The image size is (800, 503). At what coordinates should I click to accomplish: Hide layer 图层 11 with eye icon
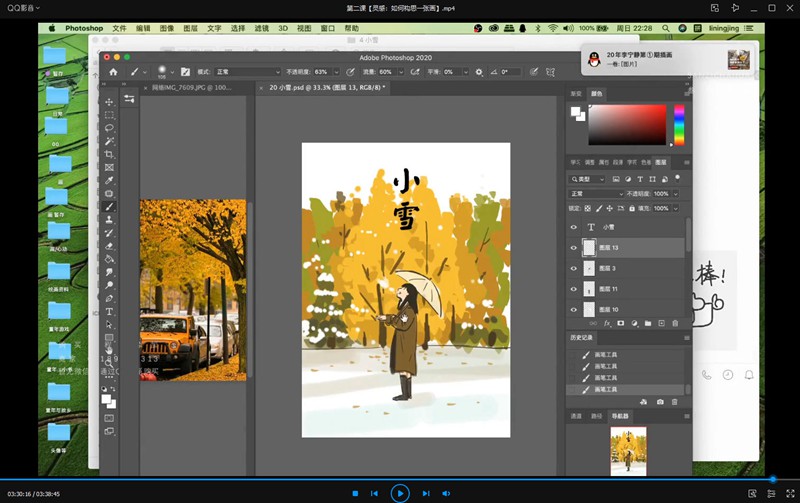point(573,288)
